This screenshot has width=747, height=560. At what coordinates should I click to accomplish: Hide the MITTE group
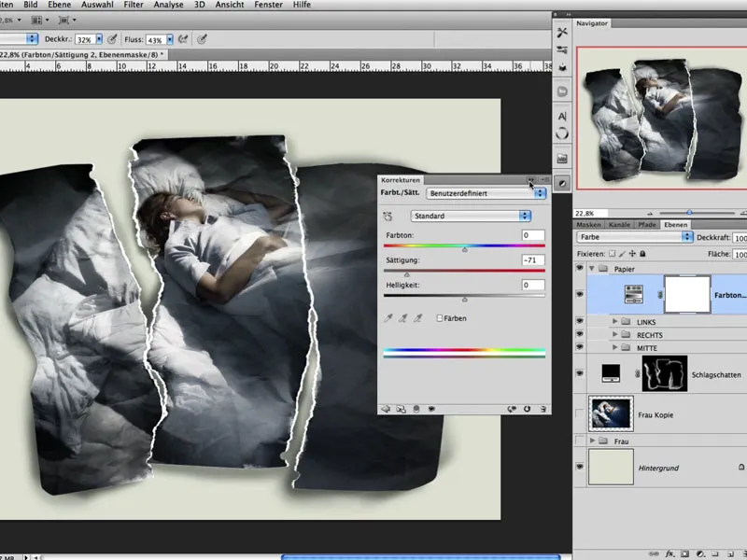(580, 347)
